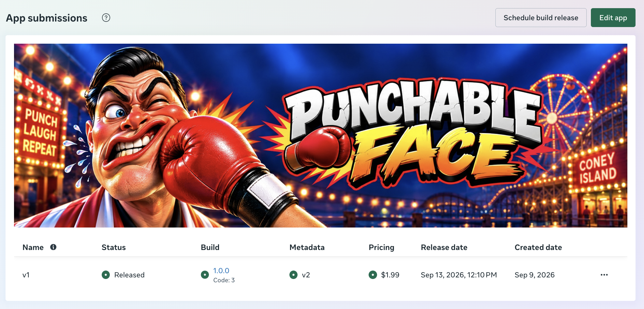Open the v1 row three-dot menu
This screenshot has height=309, width=644.
point(604,275)
